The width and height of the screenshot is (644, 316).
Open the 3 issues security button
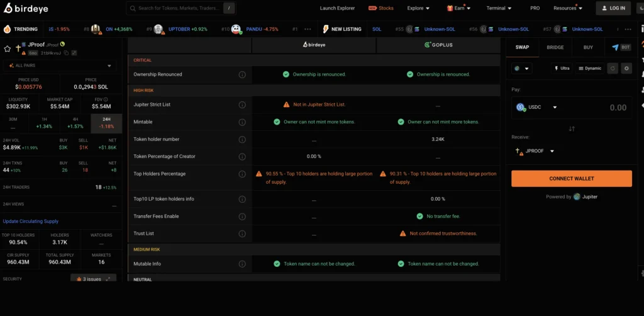pyautogui.click(x=93, y=279)
